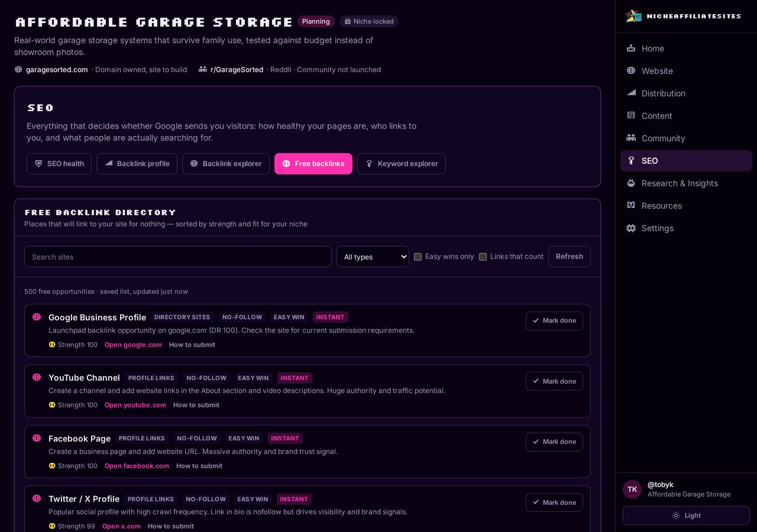Screen dimensions: 757x532
Task: Click the SEO key icon in the sidebar
Action: 631,161
